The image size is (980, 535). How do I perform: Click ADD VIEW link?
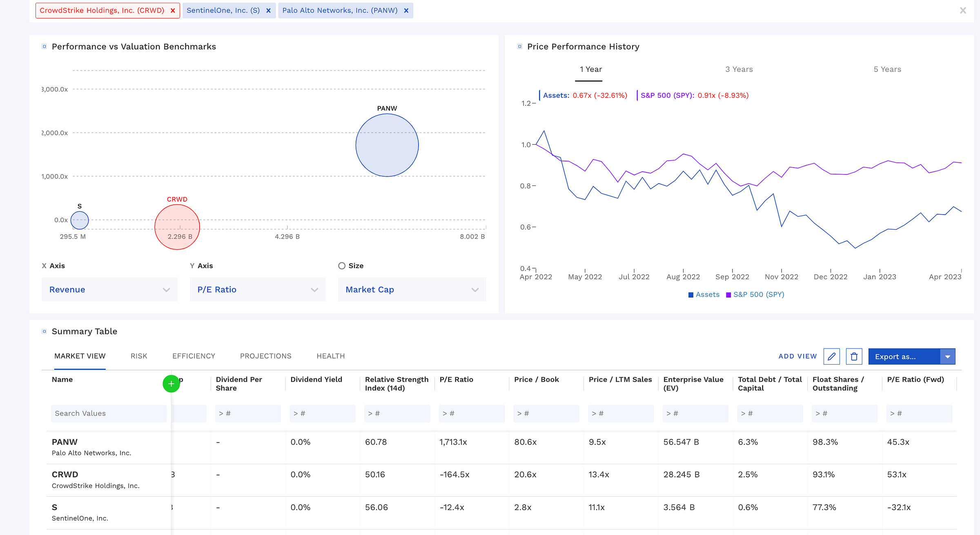coord(797,356)
